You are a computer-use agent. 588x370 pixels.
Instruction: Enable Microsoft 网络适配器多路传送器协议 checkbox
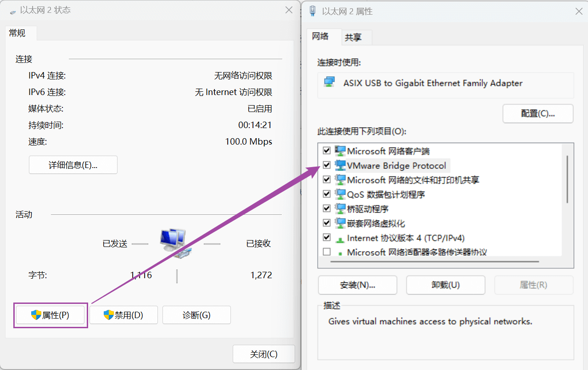(327, 252)
